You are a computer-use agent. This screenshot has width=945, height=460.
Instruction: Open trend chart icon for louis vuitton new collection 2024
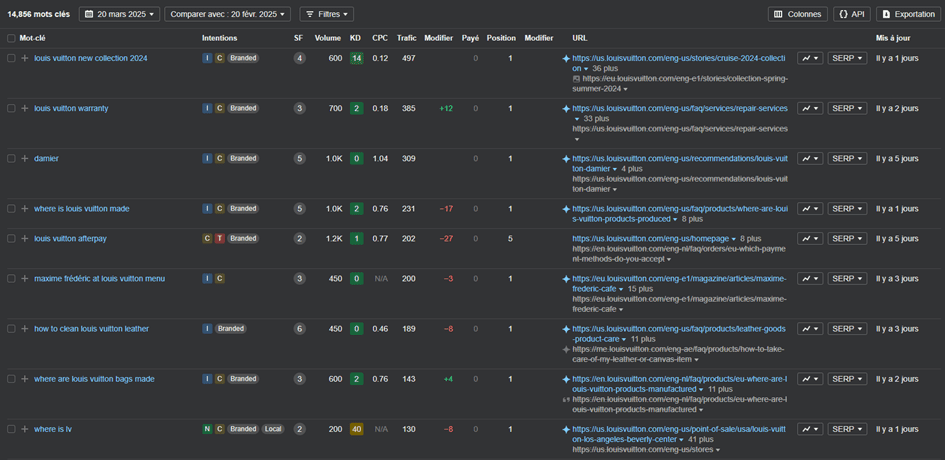click(810, 58)
